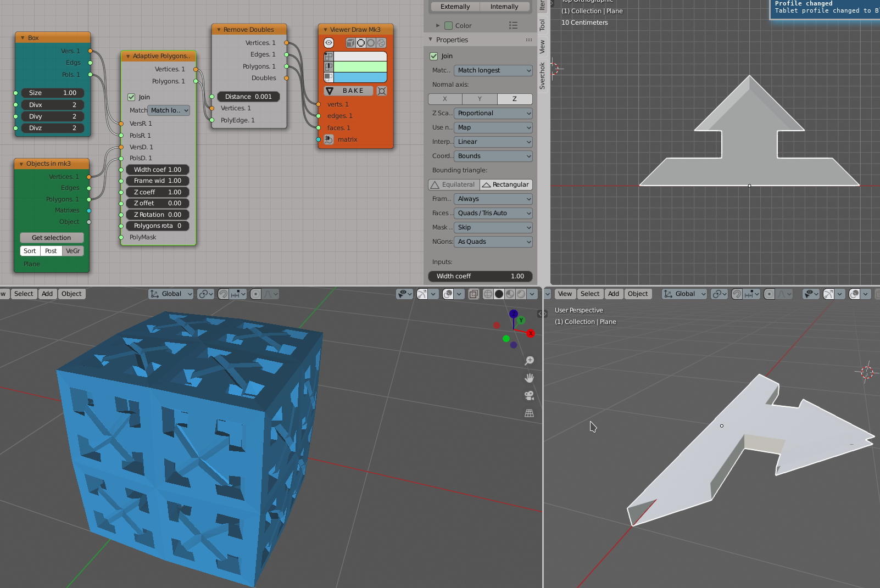Adjust the Width coeff slider in Inputs
Image resolution: width=880 pixels, height=588 pixels.
(481, 276)
